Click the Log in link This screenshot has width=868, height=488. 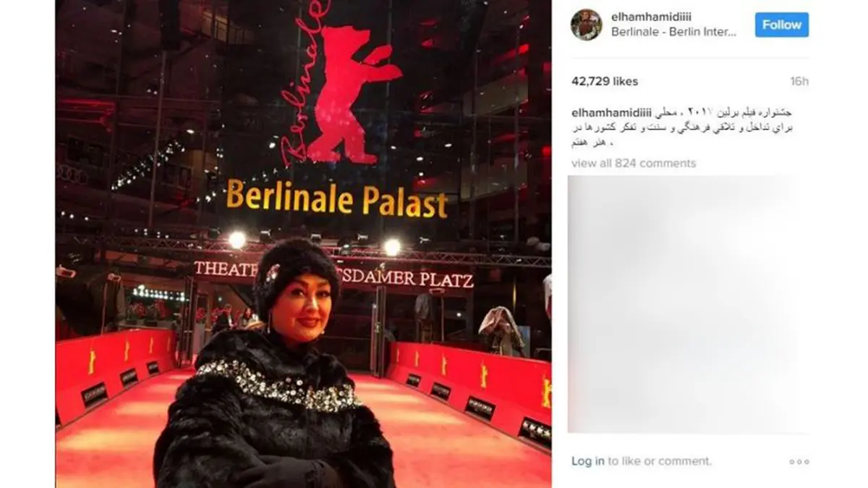pos(588,461)
